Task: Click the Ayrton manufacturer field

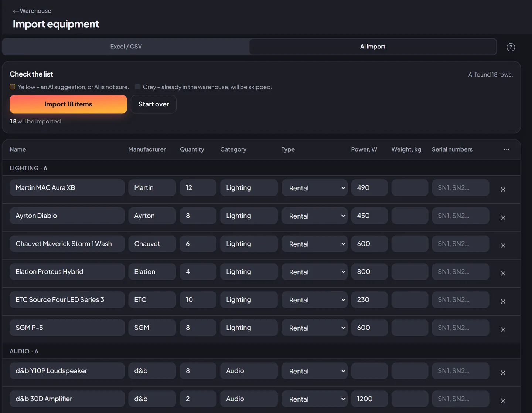Action: 152,216
